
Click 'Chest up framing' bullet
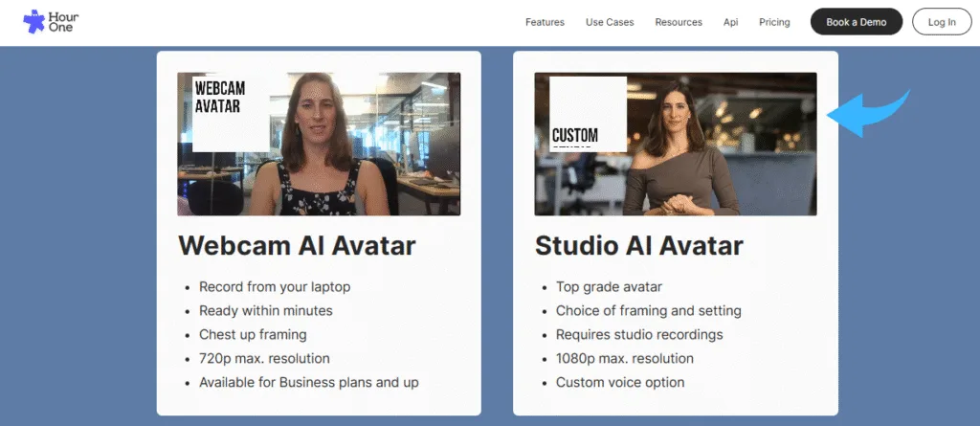click(x=253, y=334)
